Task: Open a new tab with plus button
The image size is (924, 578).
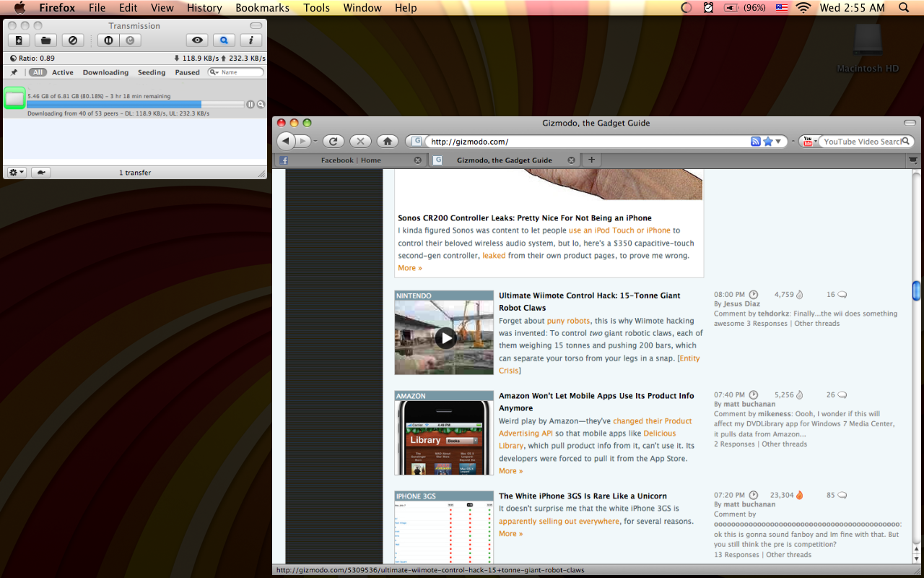Action: [591, 160]
